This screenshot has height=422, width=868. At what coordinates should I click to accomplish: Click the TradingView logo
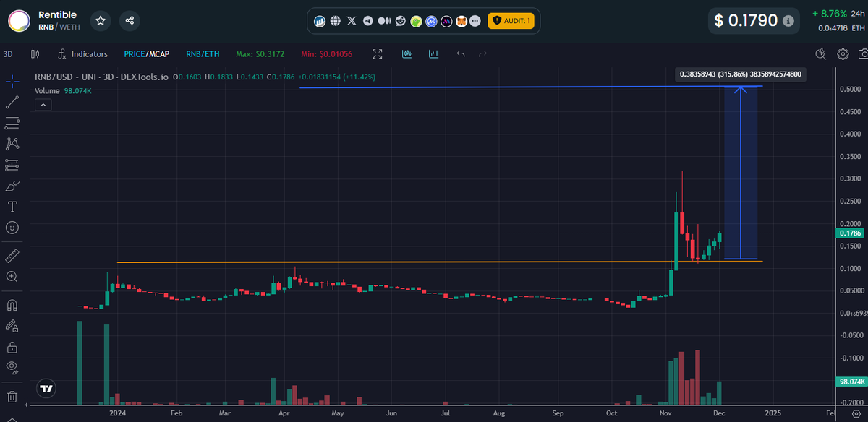[46, 389]
